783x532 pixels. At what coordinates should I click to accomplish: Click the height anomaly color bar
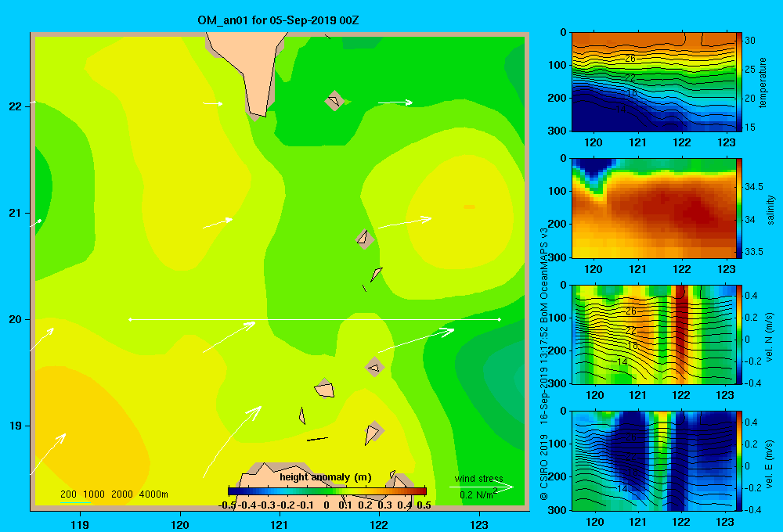pos(327,491)
